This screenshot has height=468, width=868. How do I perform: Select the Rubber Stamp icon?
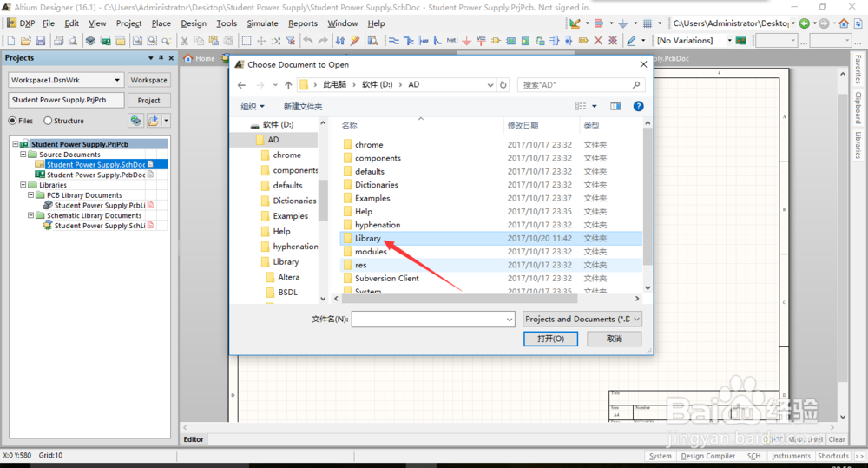(x=227, y=41)
